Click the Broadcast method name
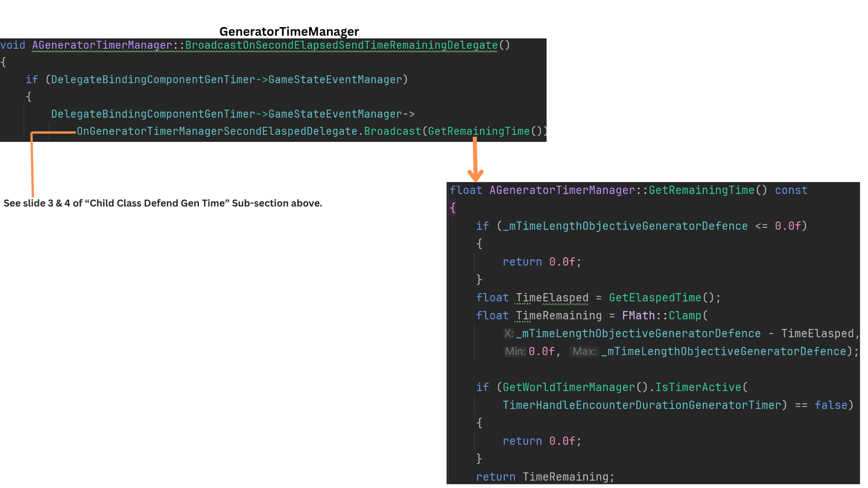Screen dimensions: 868x488 392,131
